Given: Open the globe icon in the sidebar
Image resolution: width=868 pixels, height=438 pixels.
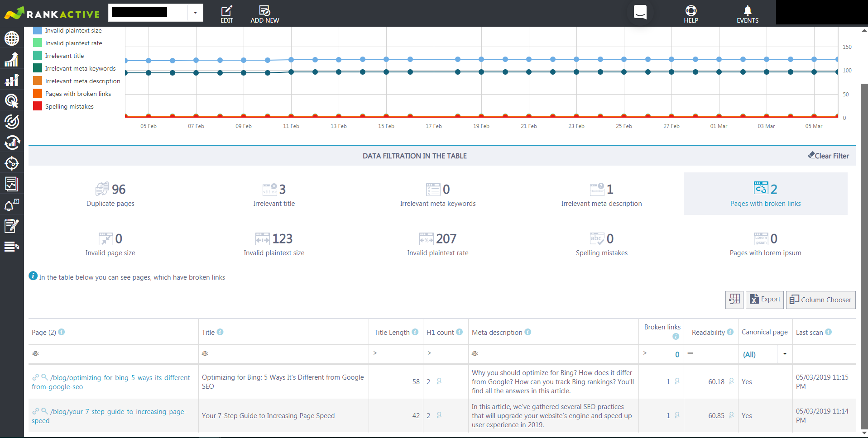Looking at the screenshot, I should [x=12, y=38].
